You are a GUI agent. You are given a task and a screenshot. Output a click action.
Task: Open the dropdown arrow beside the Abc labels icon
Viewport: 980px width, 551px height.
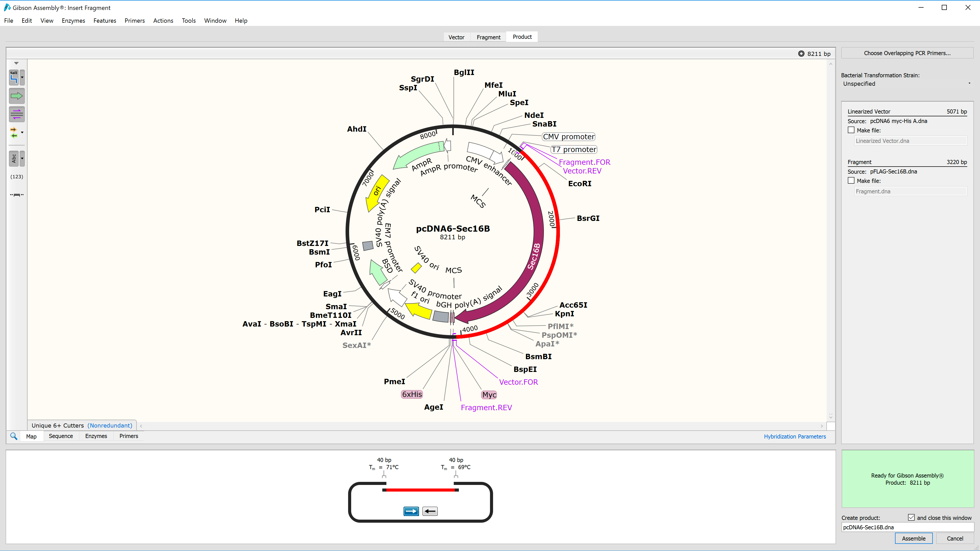pyautogui.click(x=22, y=158)
